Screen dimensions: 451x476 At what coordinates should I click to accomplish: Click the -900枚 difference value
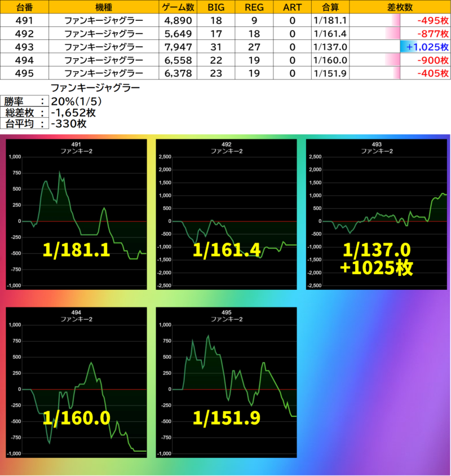coord(433,60)
